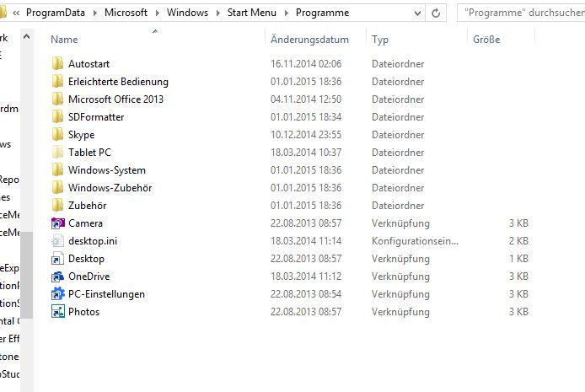Click '1 KB' size of Desktop shortcut

coord(518,259)
